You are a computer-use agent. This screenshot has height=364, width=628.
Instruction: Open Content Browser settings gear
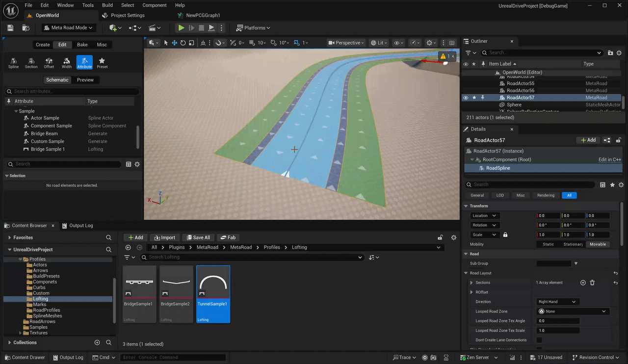coord(454,237)
